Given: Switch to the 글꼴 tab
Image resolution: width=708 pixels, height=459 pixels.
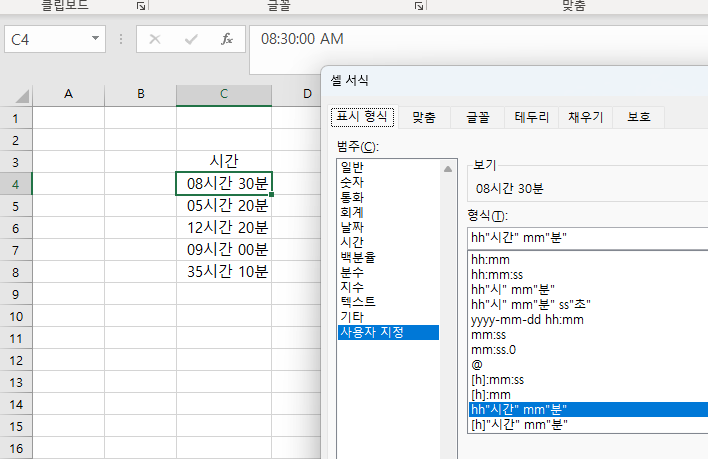Looking at the screenshot, I should point(478,117).
